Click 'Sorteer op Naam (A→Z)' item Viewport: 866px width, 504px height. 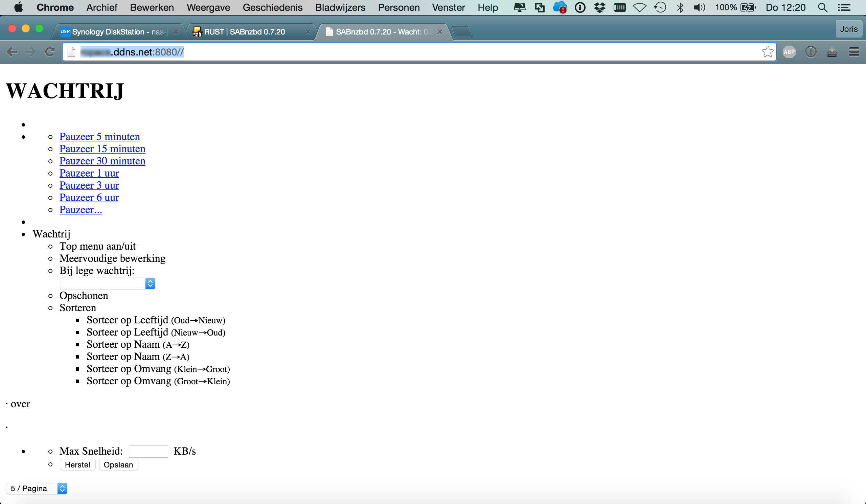(x=138, y=344)
